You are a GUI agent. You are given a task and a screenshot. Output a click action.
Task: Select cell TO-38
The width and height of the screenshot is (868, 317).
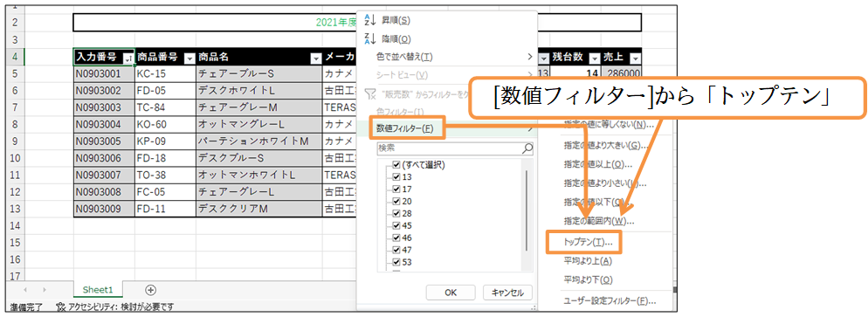[x=165, y=175]
